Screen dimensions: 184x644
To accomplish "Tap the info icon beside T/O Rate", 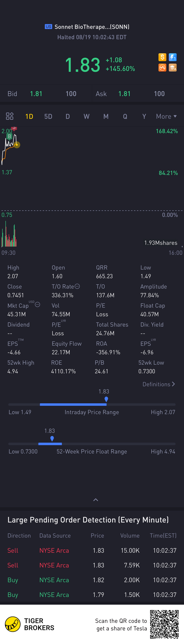I will tap(77, 286).
